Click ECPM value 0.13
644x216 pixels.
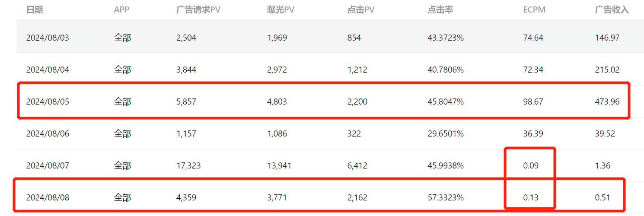click(x=531, y=197)
